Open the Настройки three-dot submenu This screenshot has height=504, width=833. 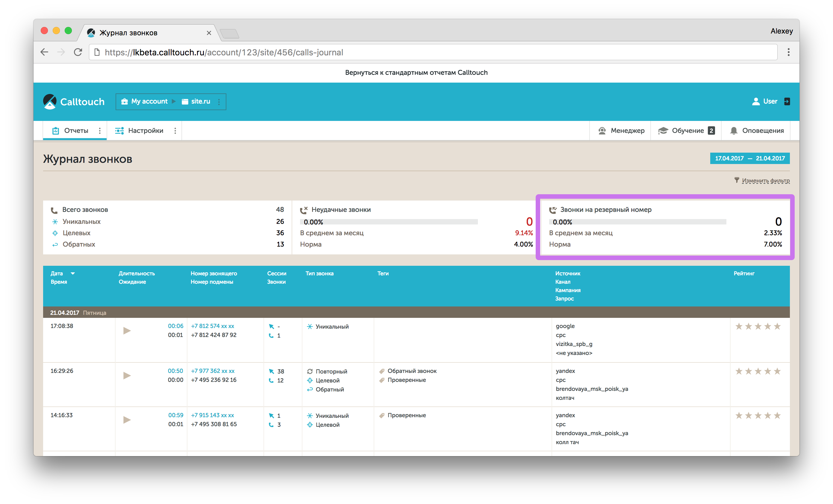175,131
